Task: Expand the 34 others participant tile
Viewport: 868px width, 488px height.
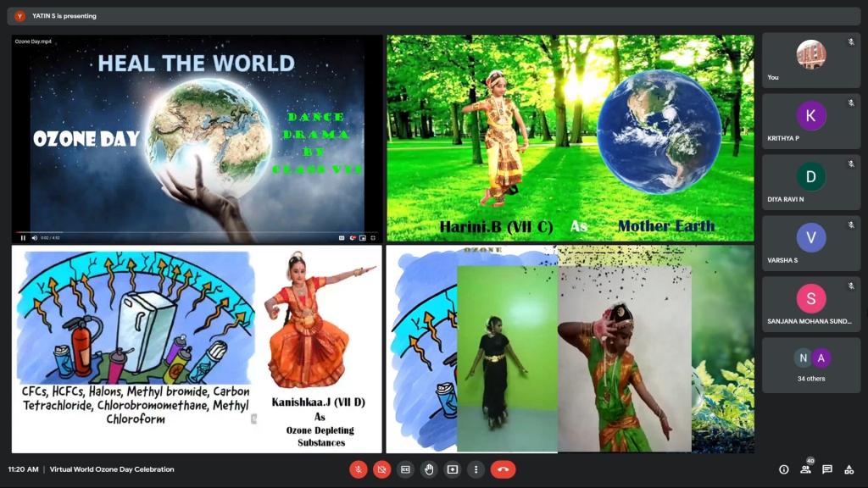Action: (810, 365)
